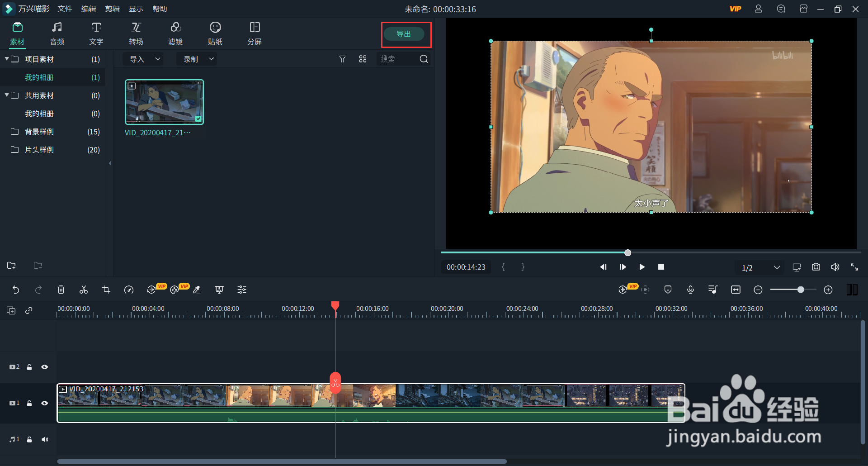Open the 帮助 menu
This screenshot has height=466, width=868.
(x=160, y=9)
